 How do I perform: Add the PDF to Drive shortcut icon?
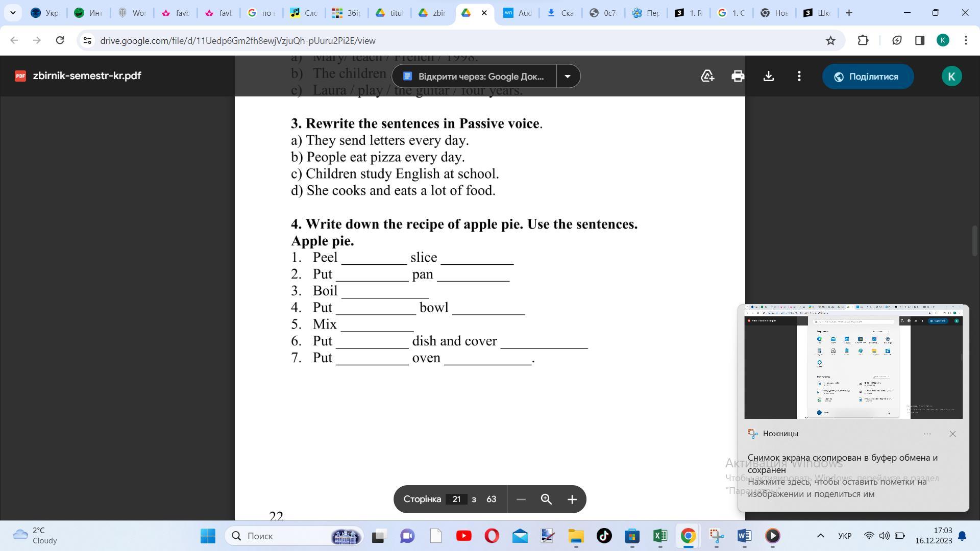[x=707, y=76]
